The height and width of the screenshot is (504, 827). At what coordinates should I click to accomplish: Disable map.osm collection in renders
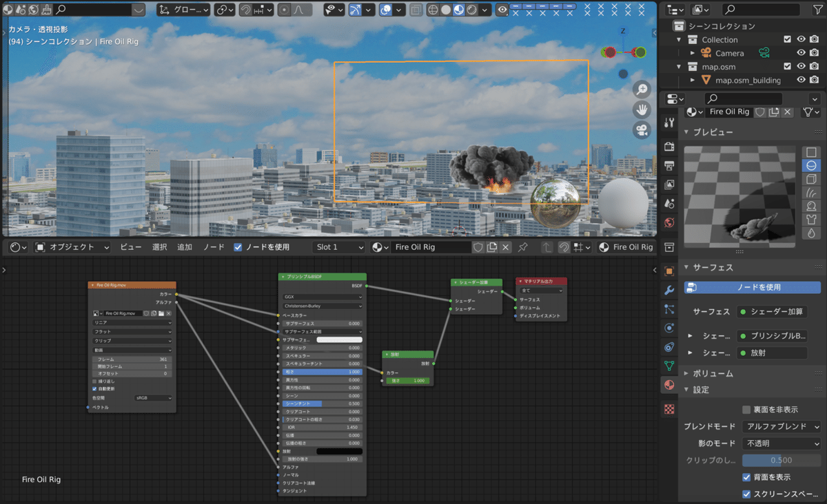(x=815, y=66)
